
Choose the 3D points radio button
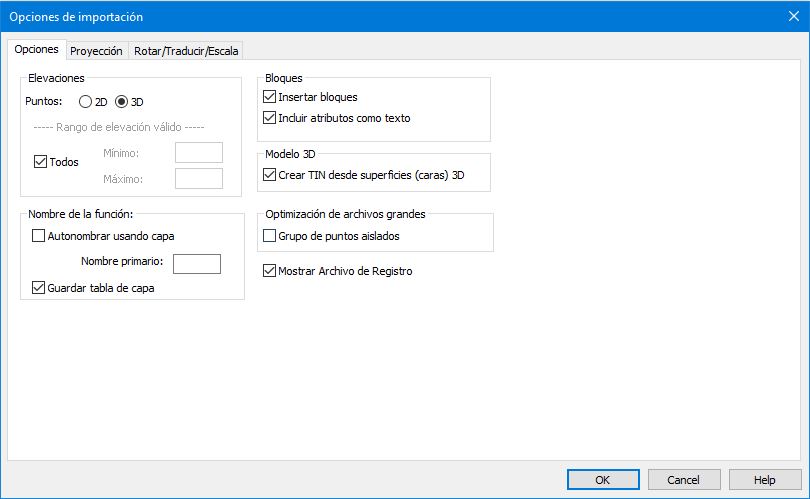coord(123,101)
